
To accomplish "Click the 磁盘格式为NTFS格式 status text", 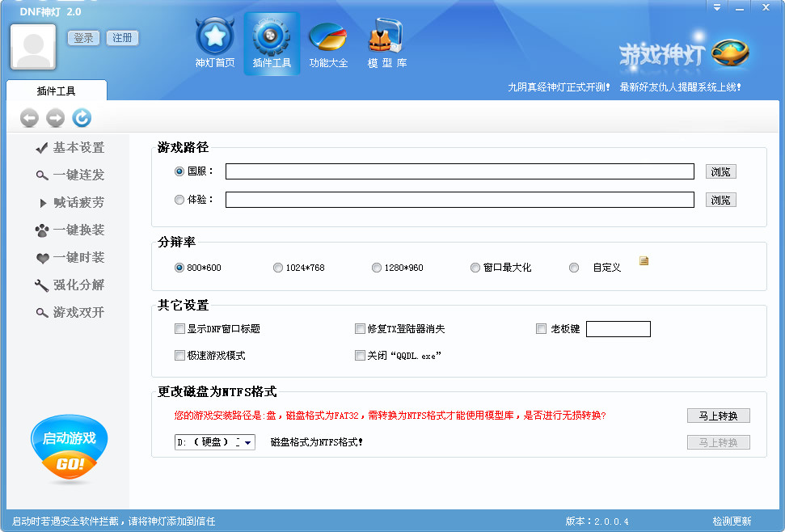I will pos(316,442).
